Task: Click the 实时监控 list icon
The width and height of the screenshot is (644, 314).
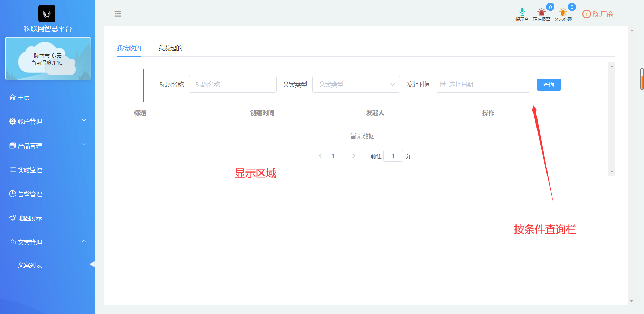Action: click(12, 170)
